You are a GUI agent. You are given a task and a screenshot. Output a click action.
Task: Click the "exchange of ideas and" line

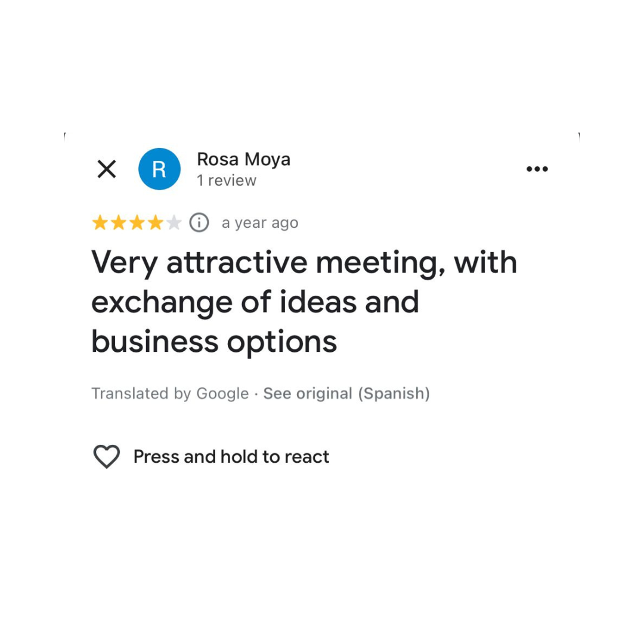tap(255, 302)
